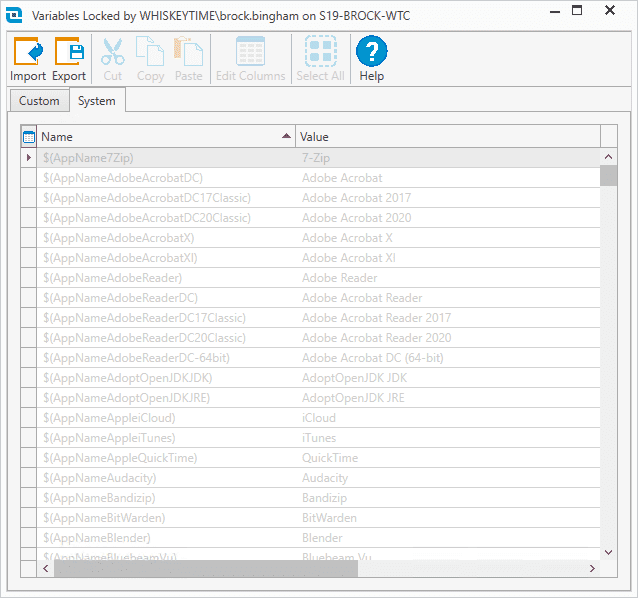Select the $(AppNameAudacity) name cell

(166, 478)
